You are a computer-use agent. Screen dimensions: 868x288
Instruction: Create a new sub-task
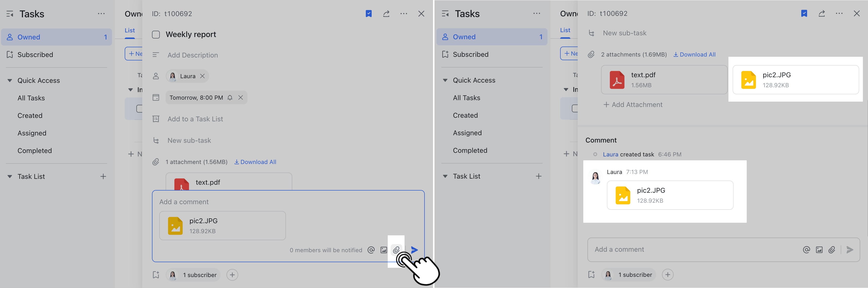189,140
